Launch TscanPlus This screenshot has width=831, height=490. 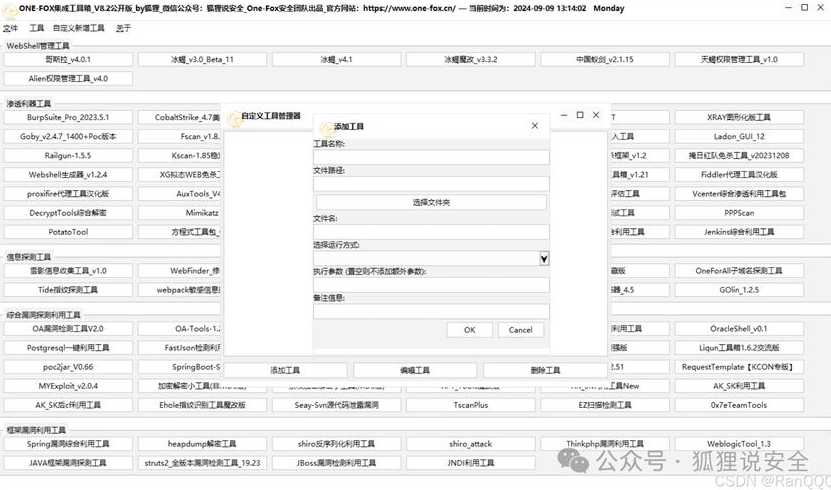(471, 405)
